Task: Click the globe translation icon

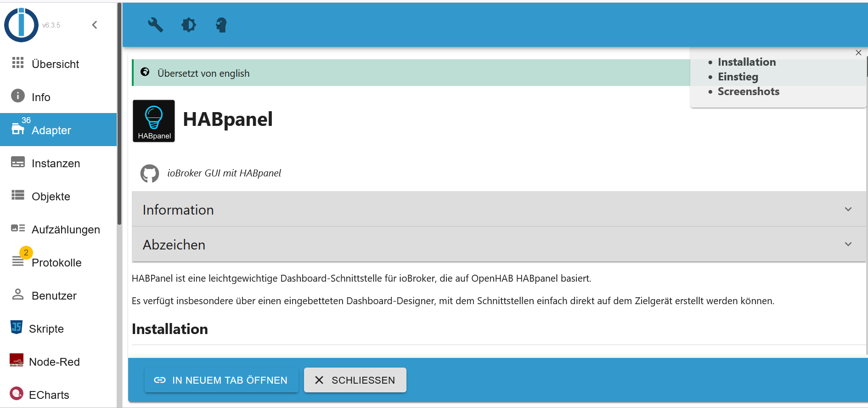Action: 145,72
